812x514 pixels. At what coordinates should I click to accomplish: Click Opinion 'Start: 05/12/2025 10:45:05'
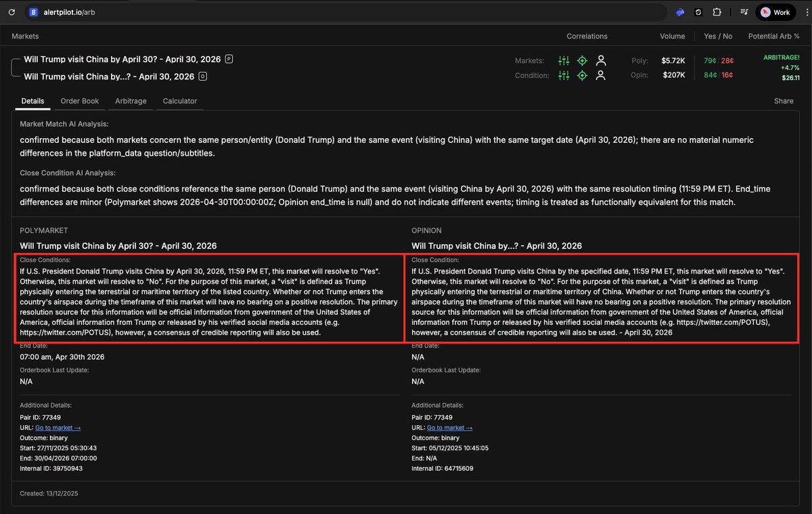pyautogui.click(x=450, y=448)
